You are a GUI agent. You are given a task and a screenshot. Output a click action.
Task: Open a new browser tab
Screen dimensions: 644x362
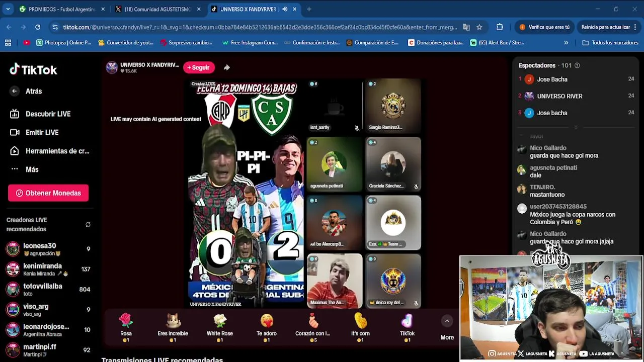click(x=309, y=9)
